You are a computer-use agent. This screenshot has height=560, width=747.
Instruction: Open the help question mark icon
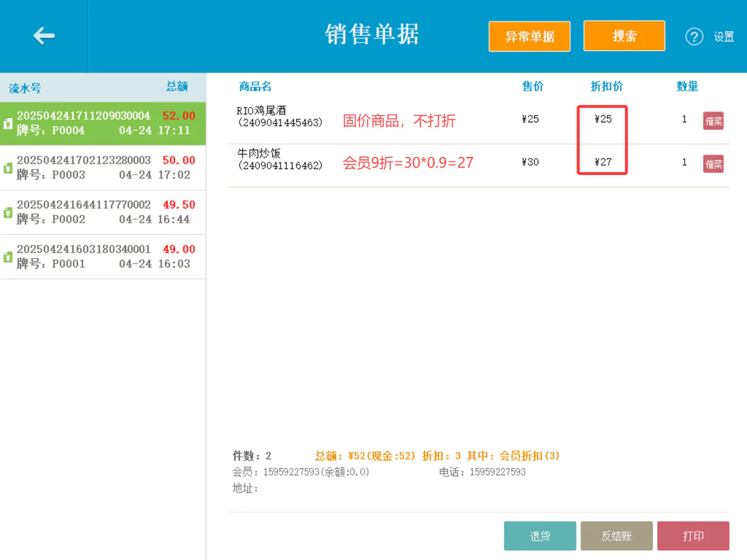coord(694,37)
